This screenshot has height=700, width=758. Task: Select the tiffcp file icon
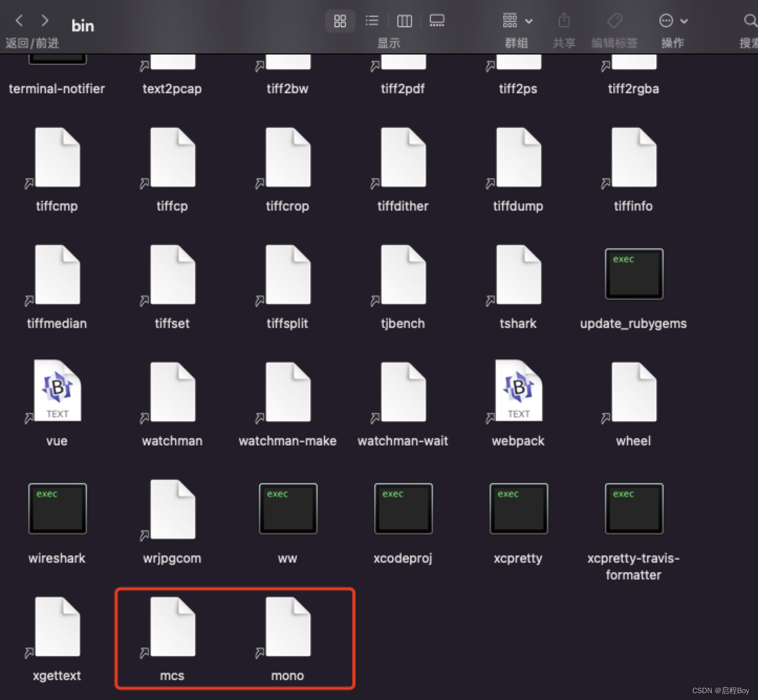point(172,157)
